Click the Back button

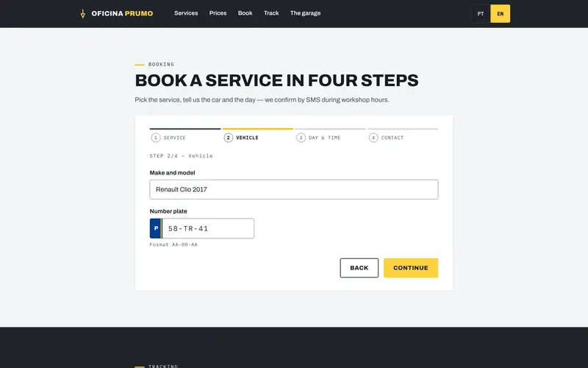tap(359, 268)
